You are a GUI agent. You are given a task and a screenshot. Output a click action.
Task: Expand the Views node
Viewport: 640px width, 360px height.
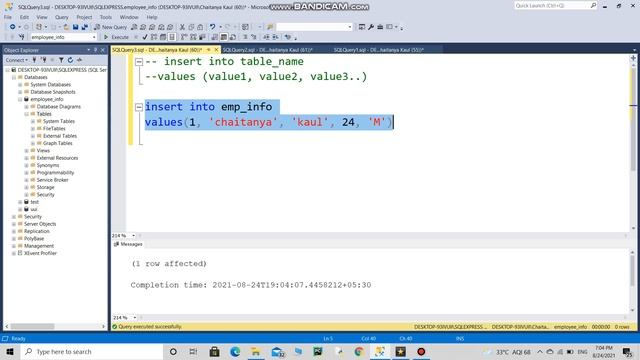27,151
